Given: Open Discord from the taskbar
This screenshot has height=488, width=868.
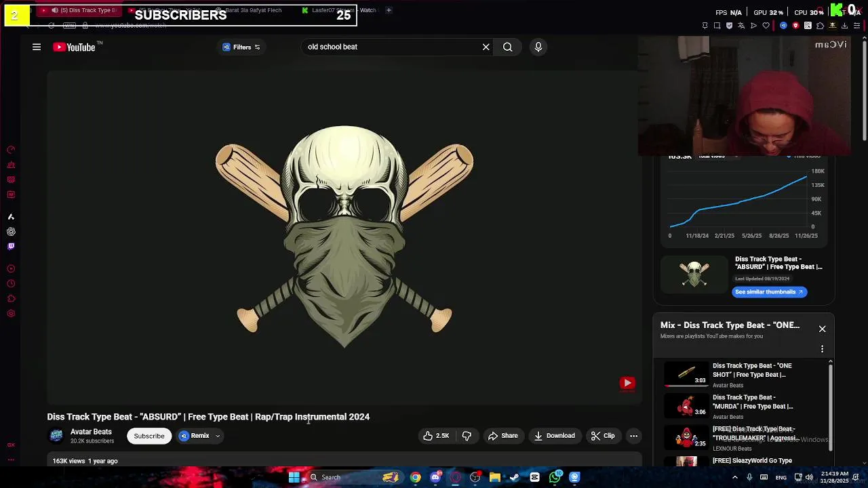Looking at the screenshot, I should pos(435,477).
